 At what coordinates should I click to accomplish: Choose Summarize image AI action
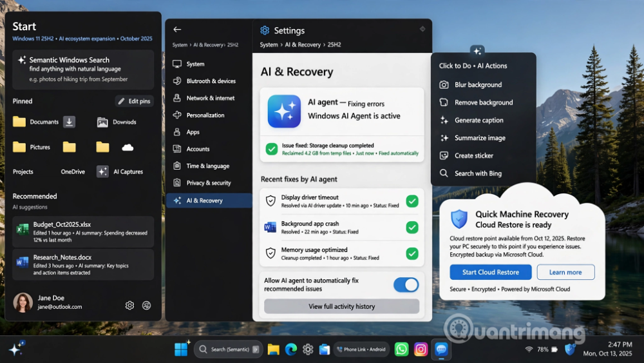483,138
